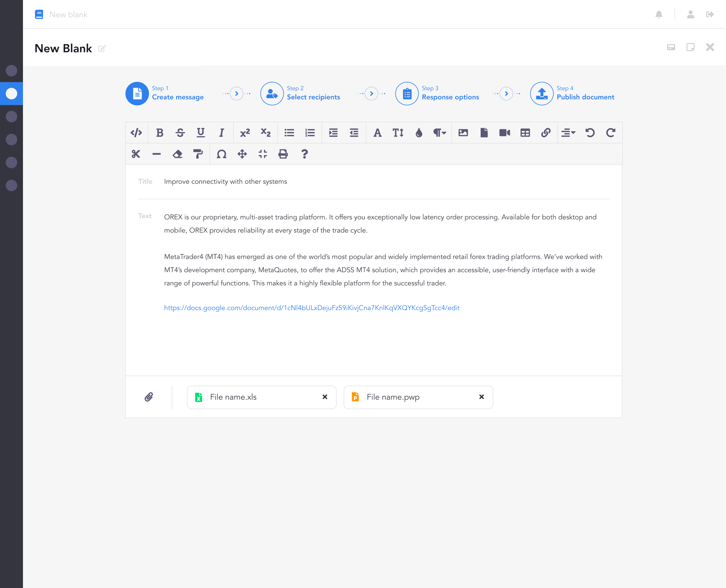Open the paragraph format dropdown
726x588 pixels.
439,133
